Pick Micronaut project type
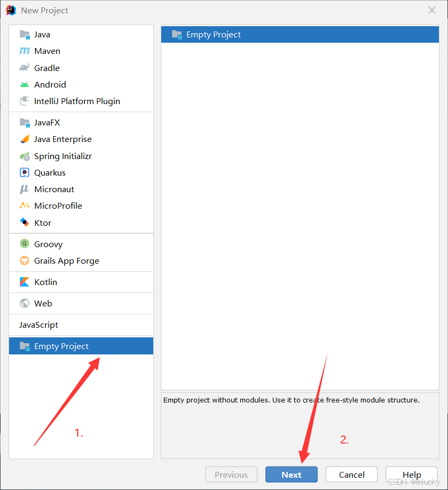 pos(54,189)
